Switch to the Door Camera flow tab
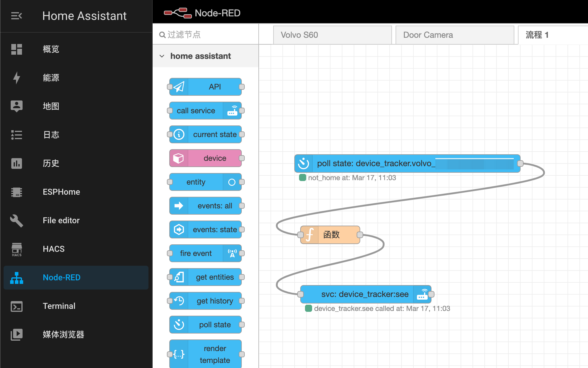Image resolution: width=588 pixels, height=368 pixels. 455,35
